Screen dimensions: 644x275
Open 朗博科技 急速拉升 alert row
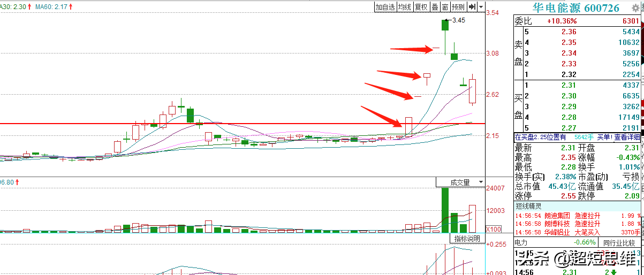[x=577, y=224]
